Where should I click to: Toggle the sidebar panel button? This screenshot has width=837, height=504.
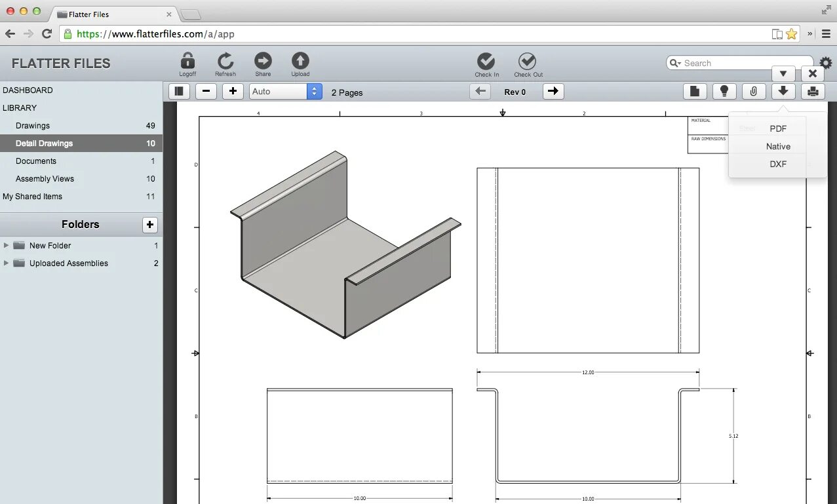[180, 92]
